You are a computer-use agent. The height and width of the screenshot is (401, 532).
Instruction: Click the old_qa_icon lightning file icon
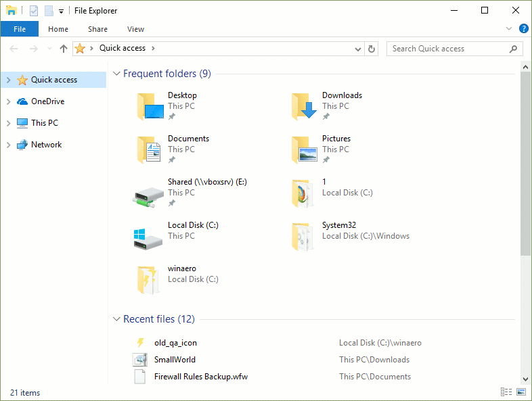pyautogui.click(x=140, y=343)
